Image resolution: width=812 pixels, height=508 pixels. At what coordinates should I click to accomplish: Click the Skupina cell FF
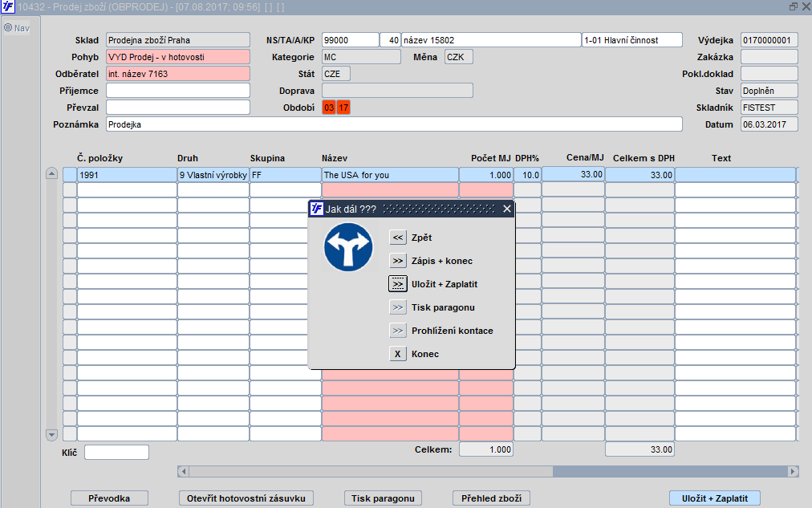click(x=286, y=175)
